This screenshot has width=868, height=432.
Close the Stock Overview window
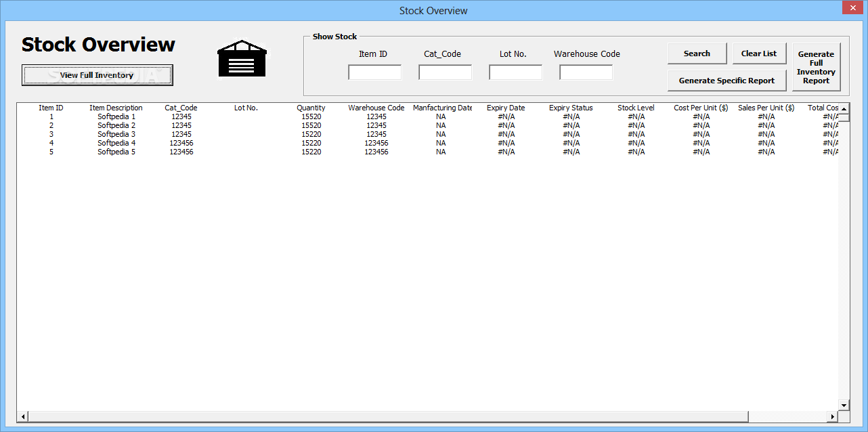point(852,7)
